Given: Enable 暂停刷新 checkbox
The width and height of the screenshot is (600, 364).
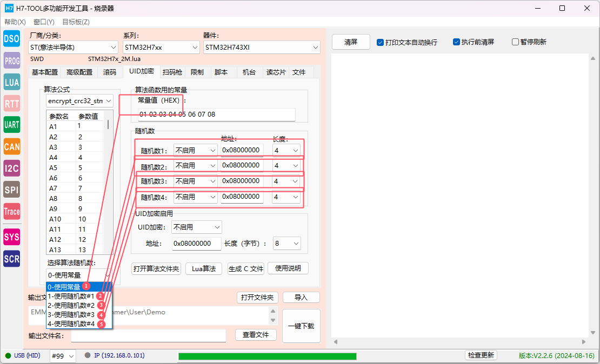Looking at the screenshot, I should tap(515, 42).
